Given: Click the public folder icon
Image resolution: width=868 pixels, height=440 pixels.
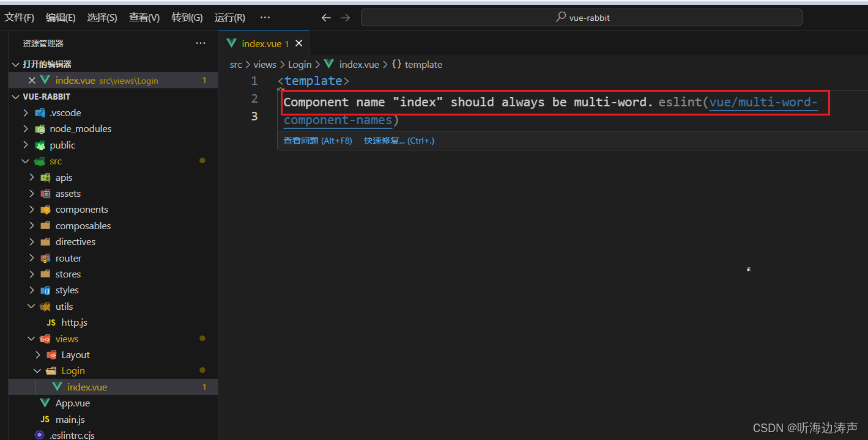Looking at the screenshot, I should tap(40, 145).
